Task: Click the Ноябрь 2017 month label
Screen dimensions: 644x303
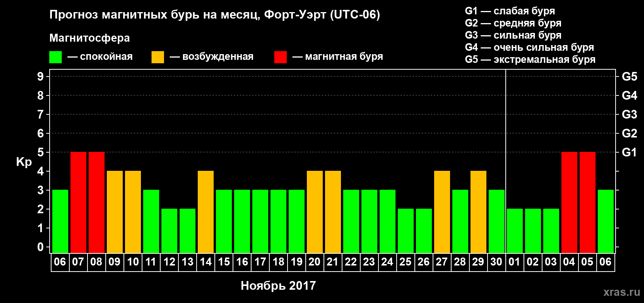Action: pos(278,286)
